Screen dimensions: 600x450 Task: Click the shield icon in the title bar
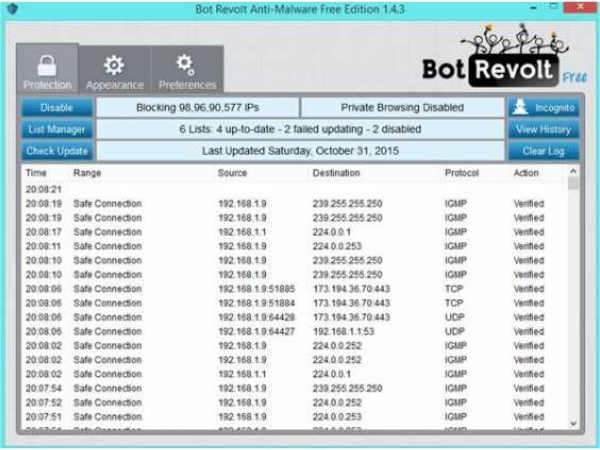tap(13, 8)
